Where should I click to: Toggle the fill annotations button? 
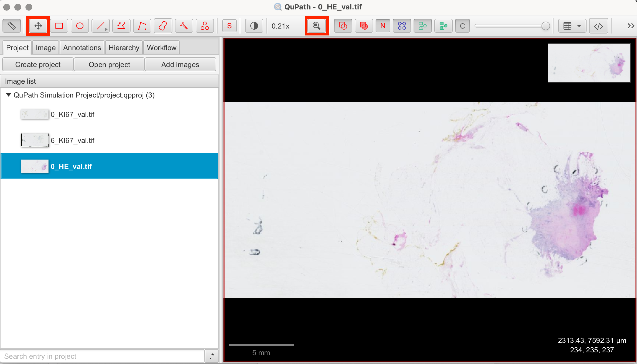tap(364, 26)
